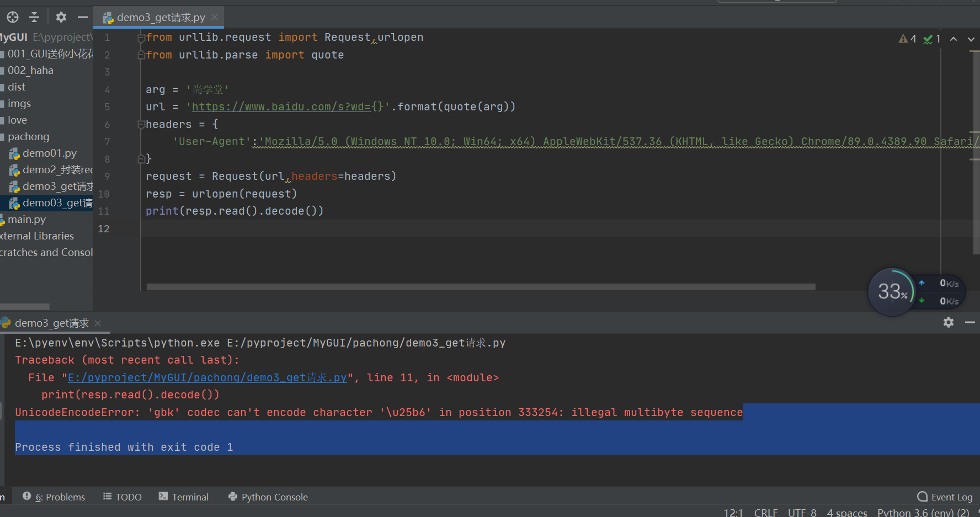This screenshot has width=980, height=517.
Task: Click the project panel horizontal scrollbar
Action: click(x=24, y=306)
